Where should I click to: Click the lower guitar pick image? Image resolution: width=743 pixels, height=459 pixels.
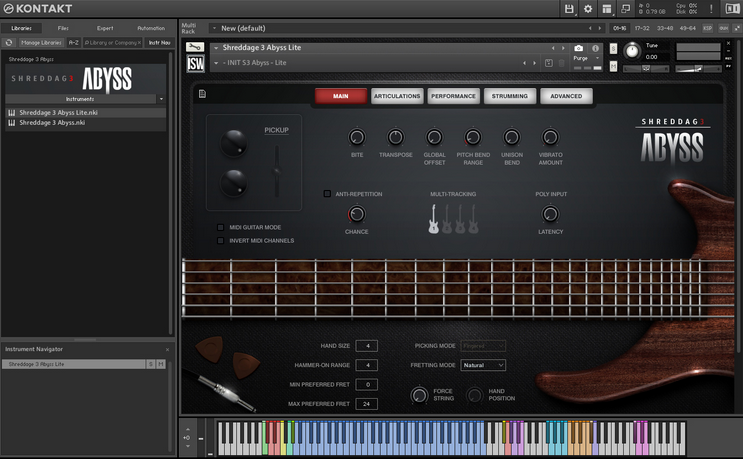(x=245, y=365)
